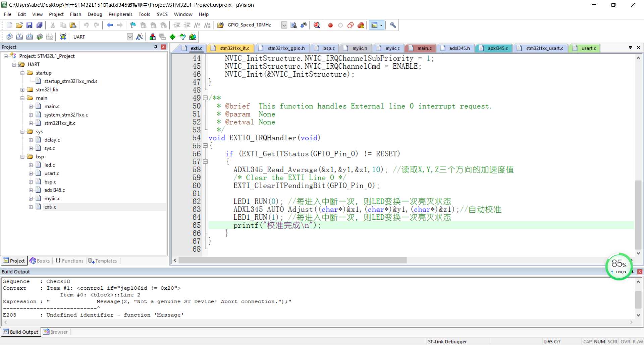The width and height of the screenshot is (644, 345).
Task: Switch to Browser output tab
Action: [x=56, y=332]
